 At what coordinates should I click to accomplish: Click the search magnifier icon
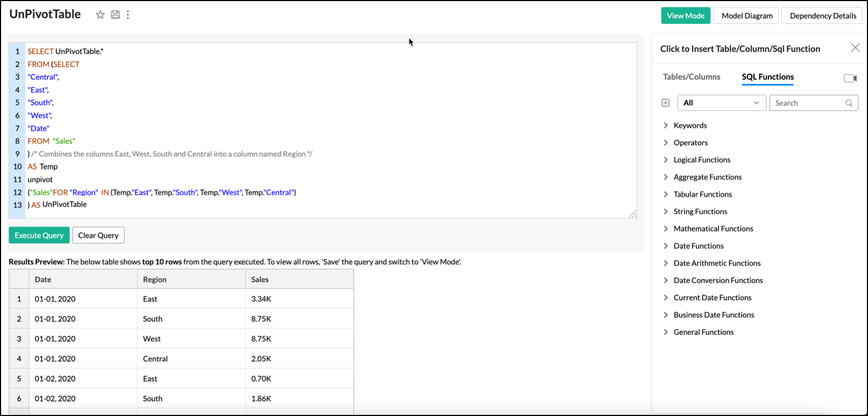[x=849, y=103]
